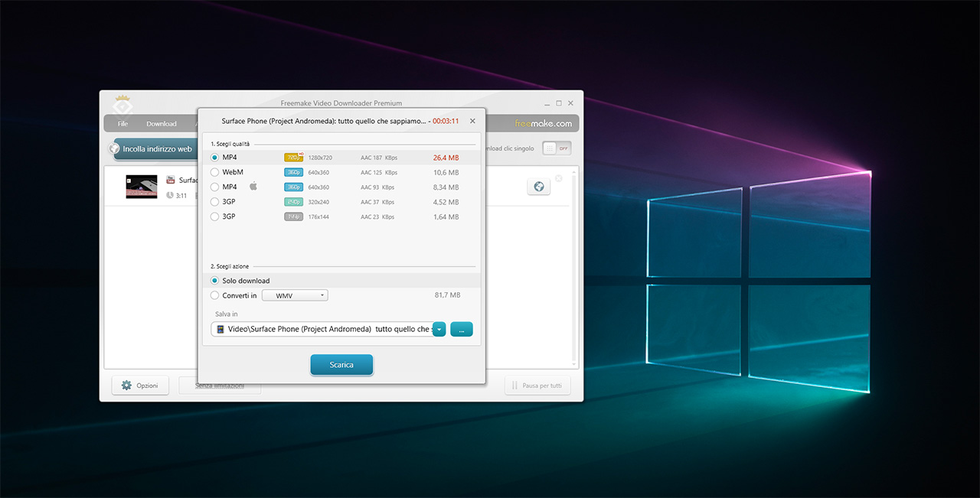Maximize the Freemake Video Downloader window
Screen dimensions: 980x498
click(x=559, y=103)
